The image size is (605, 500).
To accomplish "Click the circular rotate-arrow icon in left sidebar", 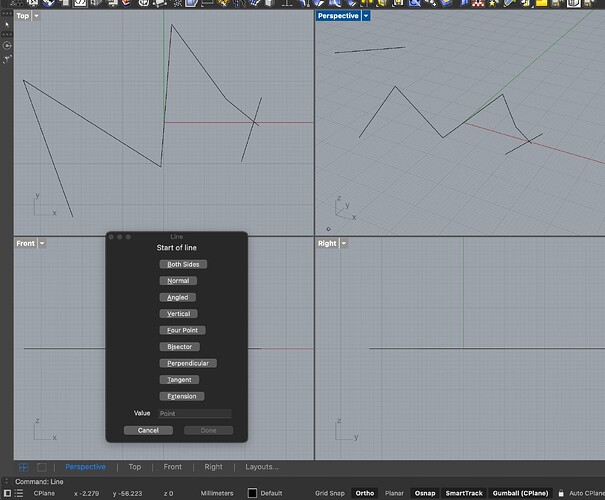I will 7,46.
